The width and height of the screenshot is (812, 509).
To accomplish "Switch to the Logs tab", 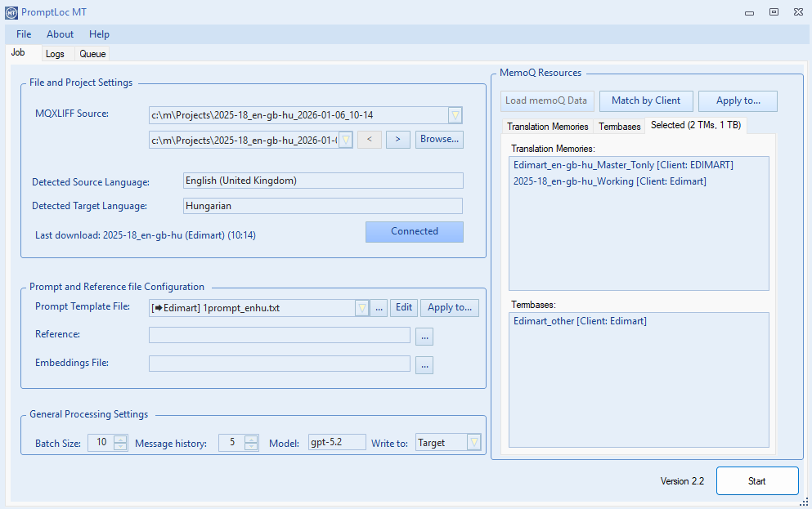I will [56, 53].
